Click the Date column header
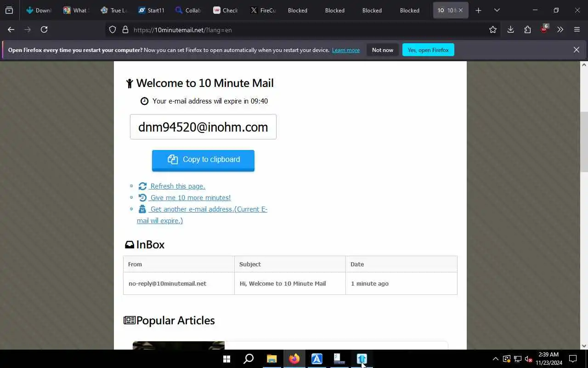This screenshot has width=588, height=368. [x=401, y=264]
